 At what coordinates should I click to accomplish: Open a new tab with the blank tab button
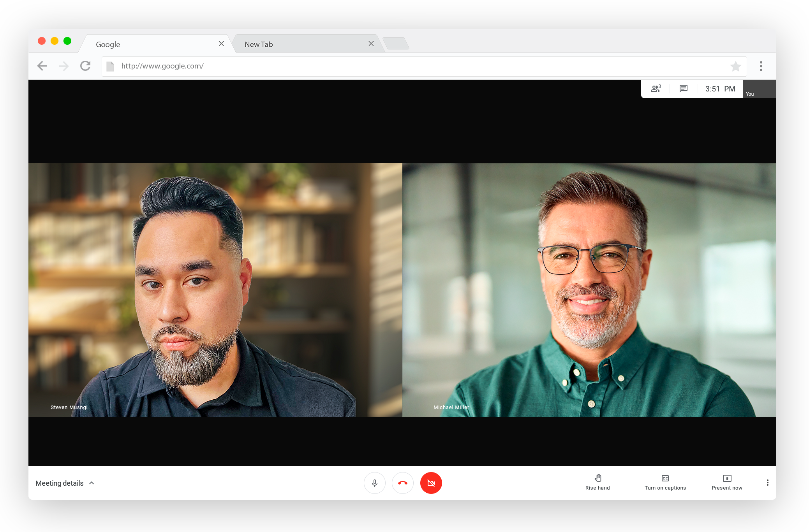[396, 43]
